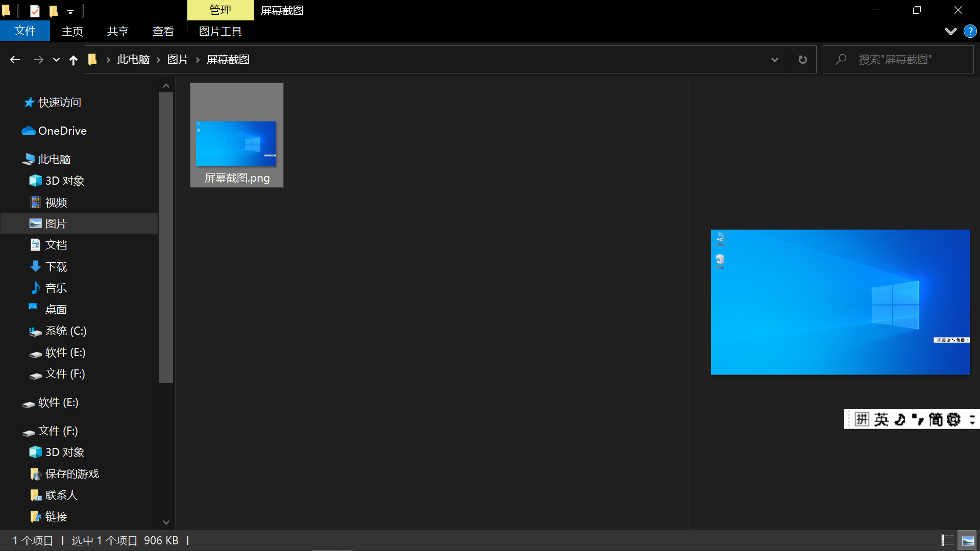Viewport: 980px width, 551px height.
Task: Switch to large thumbnails view layout
Action: 968,540
